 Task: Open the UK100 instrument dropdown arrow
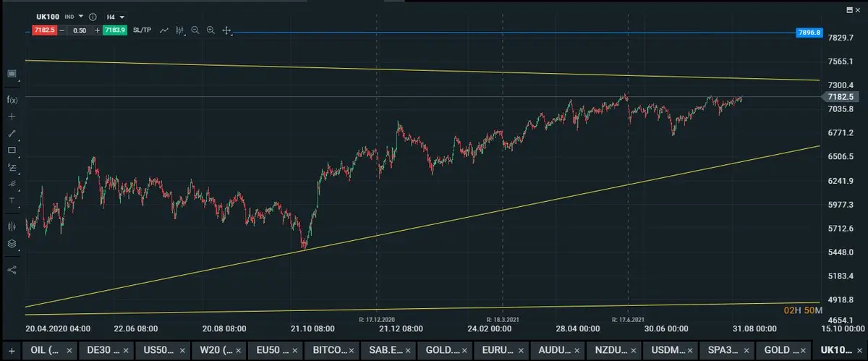pos(81,16)
